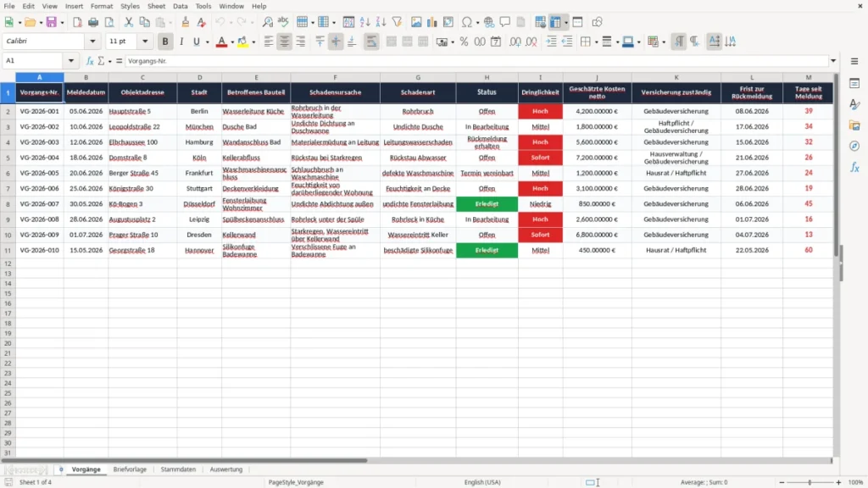Click the Select Function sigma button
This screenshot has height=488, width=868.
(x=101, y=61)
